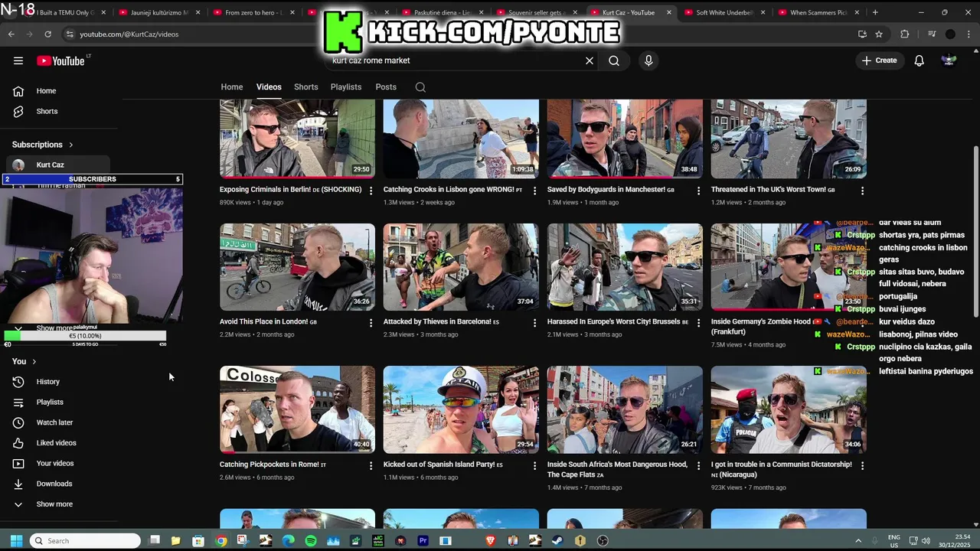The height and width of the screenshot is (551, 980).
Task: Open options for Avoid This Place in London
Action: pos(371,323)
